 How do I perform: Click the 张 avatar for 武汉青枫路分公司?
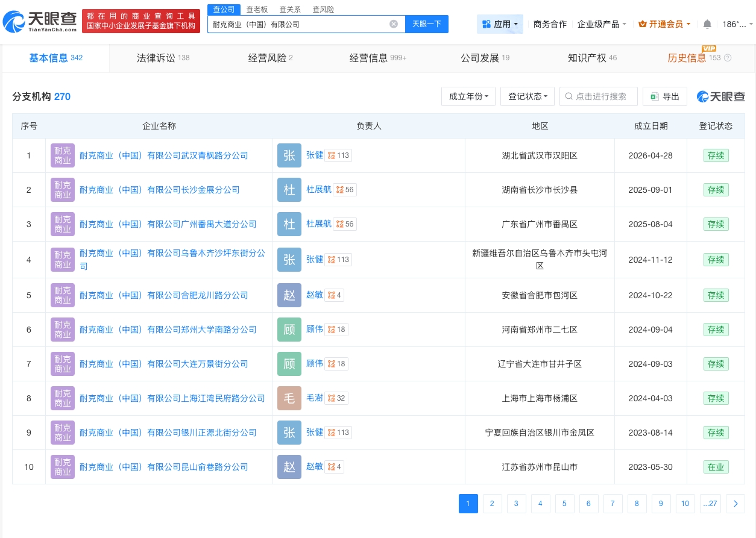289,155
